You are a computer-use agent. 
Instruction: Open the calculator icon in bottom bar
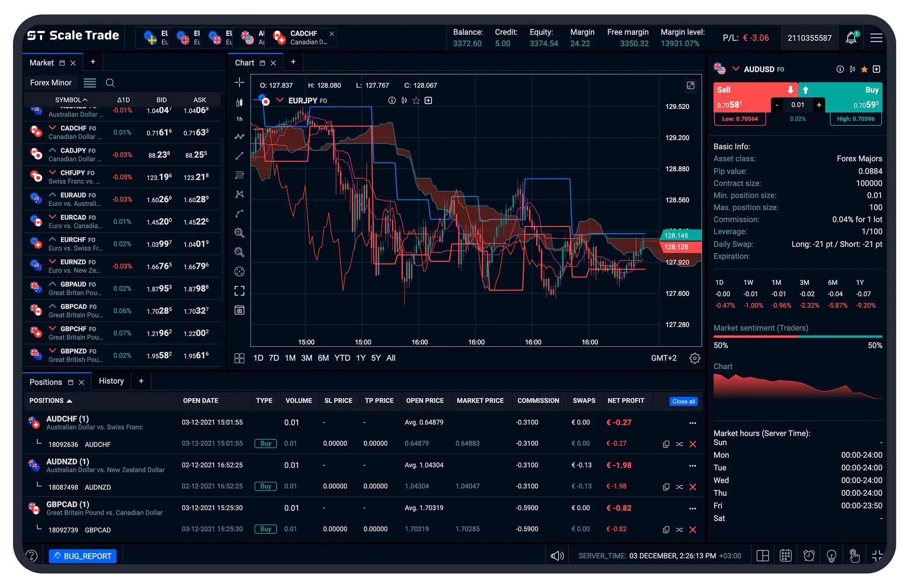(785, 556)
